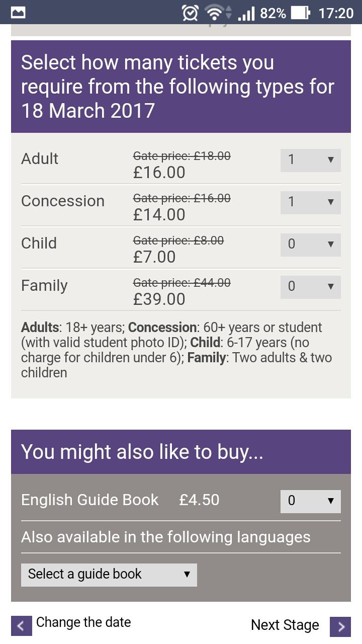
Task: Open the Concession ticket quantity dropdown
Action: tap(311, 202)
